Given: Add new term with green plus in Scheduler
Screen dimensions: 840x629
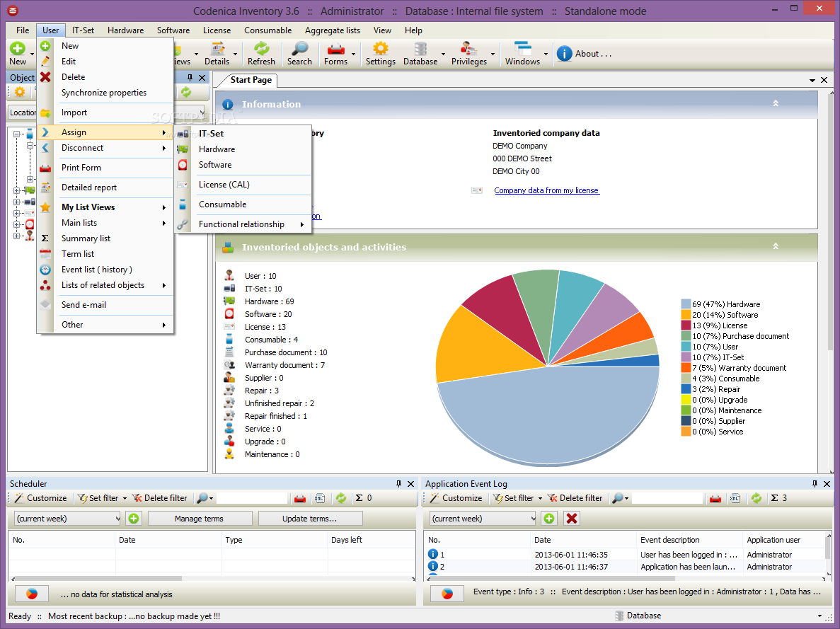Looking at the screenshot, I should (x=134, y=518).
